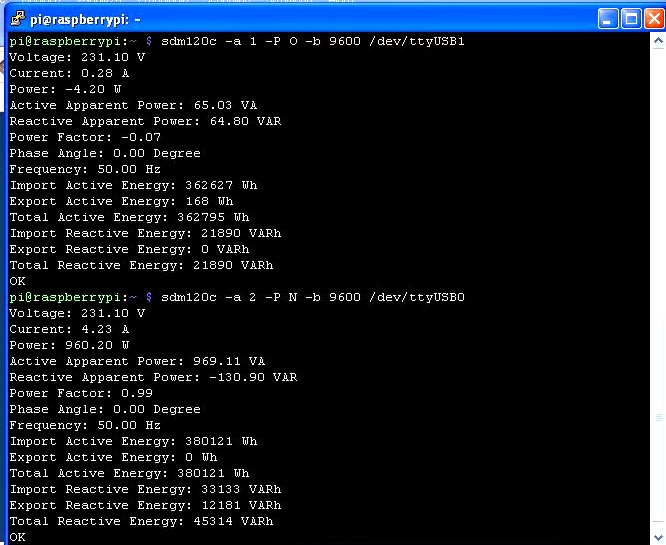Viewport: 666px width, 545px height.
Task: Click 'Import Reactive Energy: 33133 VARh'
Action: 145,489
